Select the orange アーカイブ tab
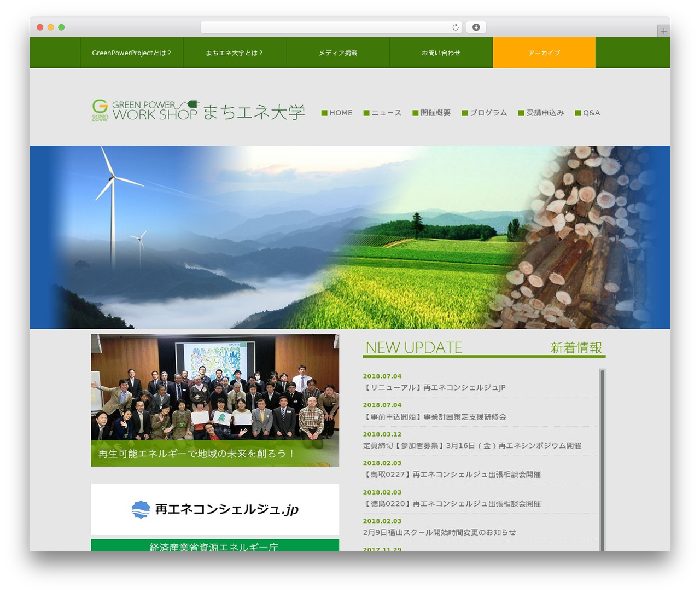This screenshot has height=593, width=700. click(544, 53)
